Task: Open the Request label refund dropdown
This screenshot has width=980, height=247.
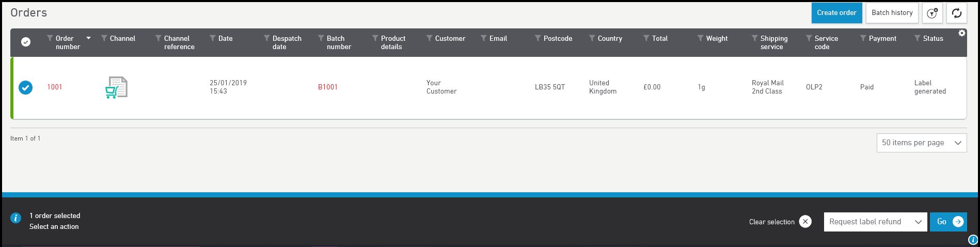Action: (875, 222)
